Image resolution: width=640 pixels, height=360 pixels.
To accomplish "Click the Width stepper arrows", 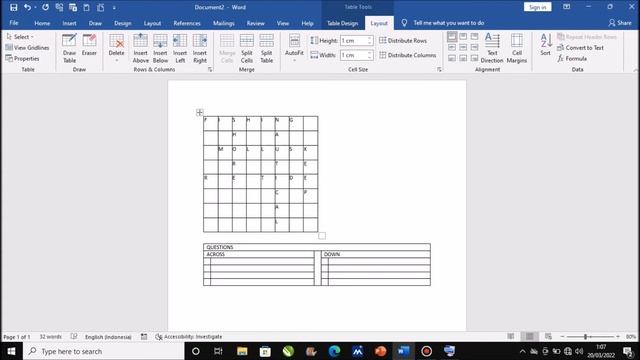I will click(x=369, y=55).
